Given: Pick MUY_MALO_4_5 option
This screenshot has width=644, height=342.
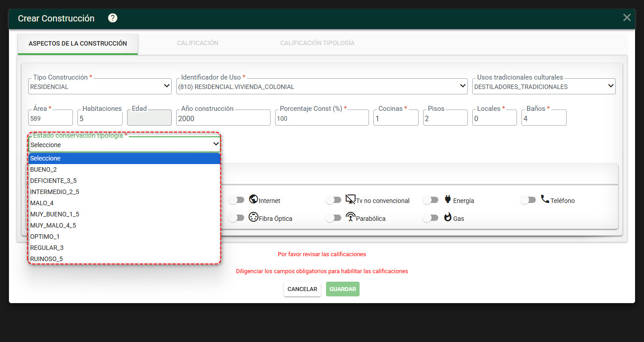Looking at the screenshot, I should coord(125,225).
